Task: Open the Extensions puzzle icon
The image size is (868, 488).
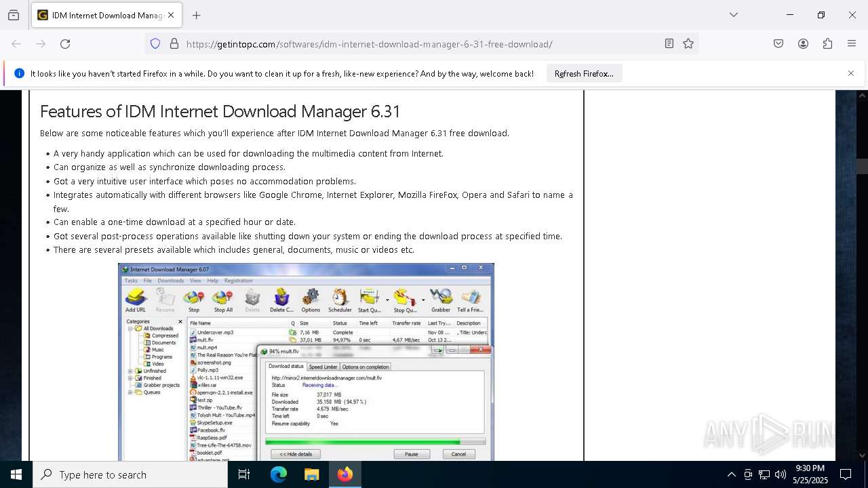Action: tap(827, 44)
